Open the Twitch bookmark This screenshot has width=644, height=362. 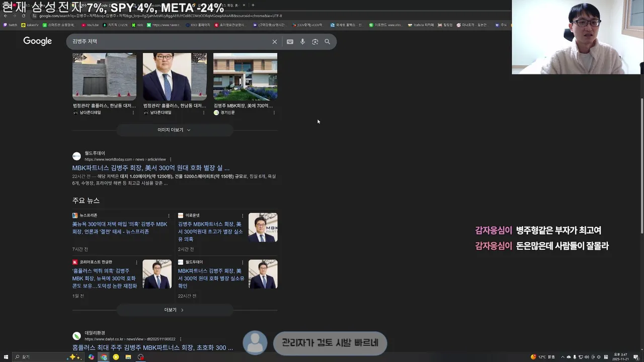tap(11, 25)
